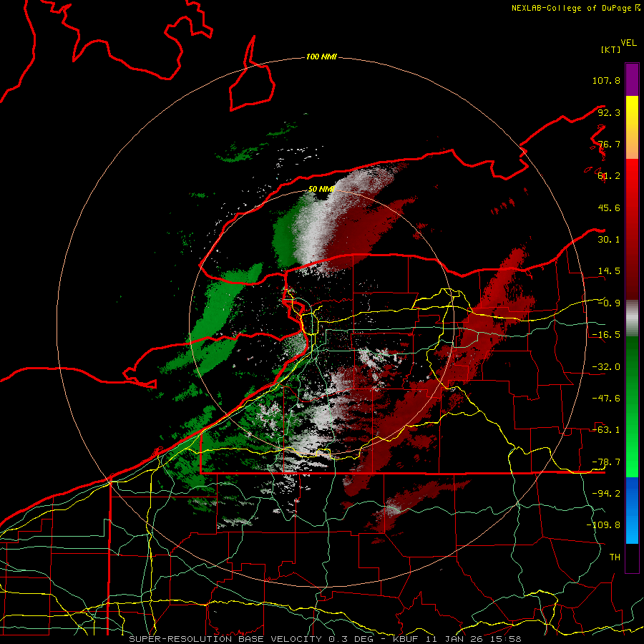
Task: Click the 45.6 velocity scale value
Action: coord(609,208)
